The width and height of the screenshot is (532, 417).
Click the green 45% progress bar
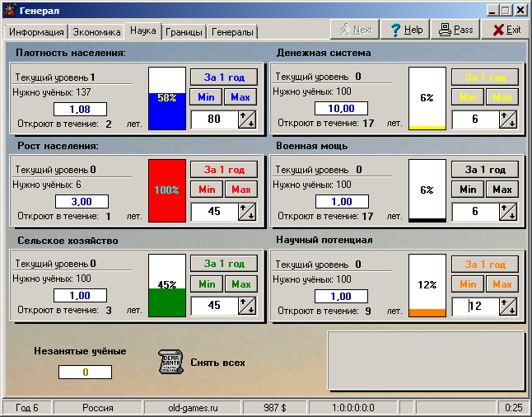[x=167, y=285]
